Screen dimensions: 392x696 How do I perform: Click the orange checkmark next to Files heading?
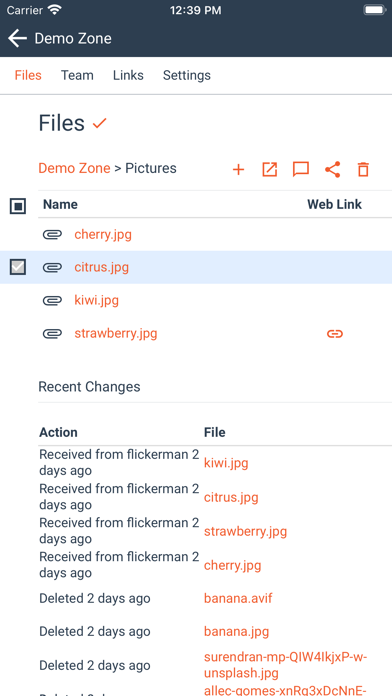[x=100, y=123]
